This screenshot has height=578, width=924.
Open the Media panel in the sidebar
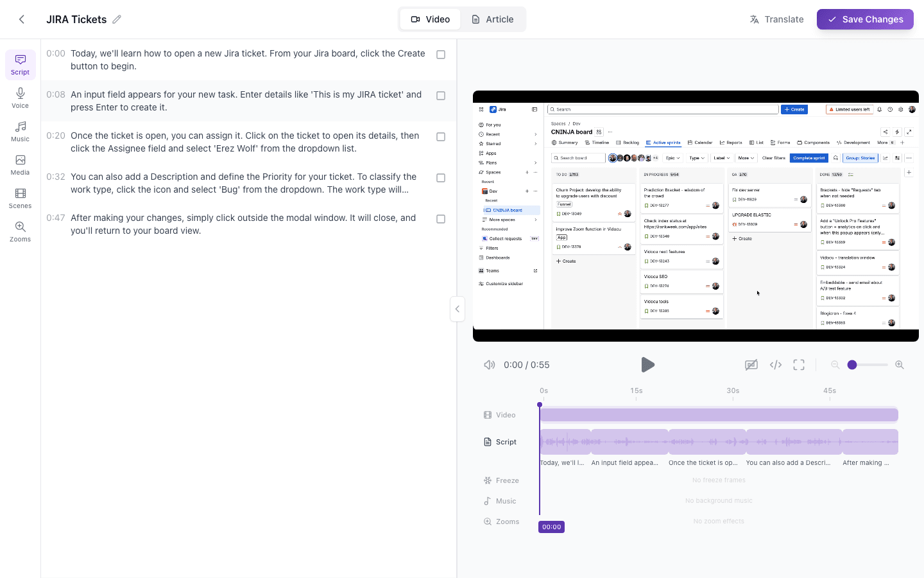[x=20, y=165]
